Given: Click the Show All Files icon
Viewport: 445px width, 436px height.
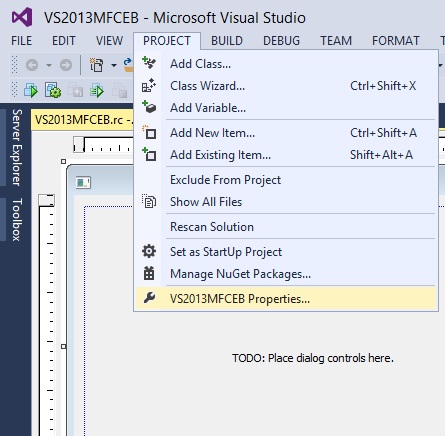Looking at the screenshot, I should 149,201.
